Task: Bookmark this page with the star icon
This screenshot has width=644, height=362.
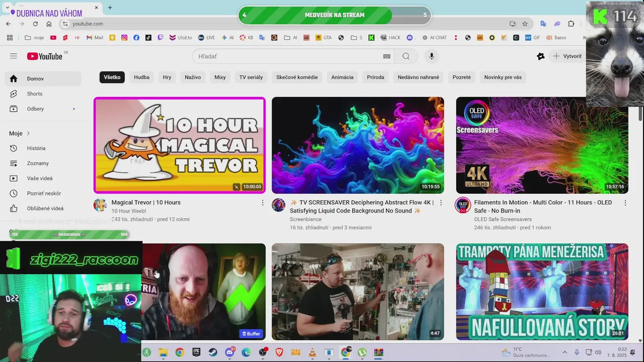Action: tap(525, 24)
